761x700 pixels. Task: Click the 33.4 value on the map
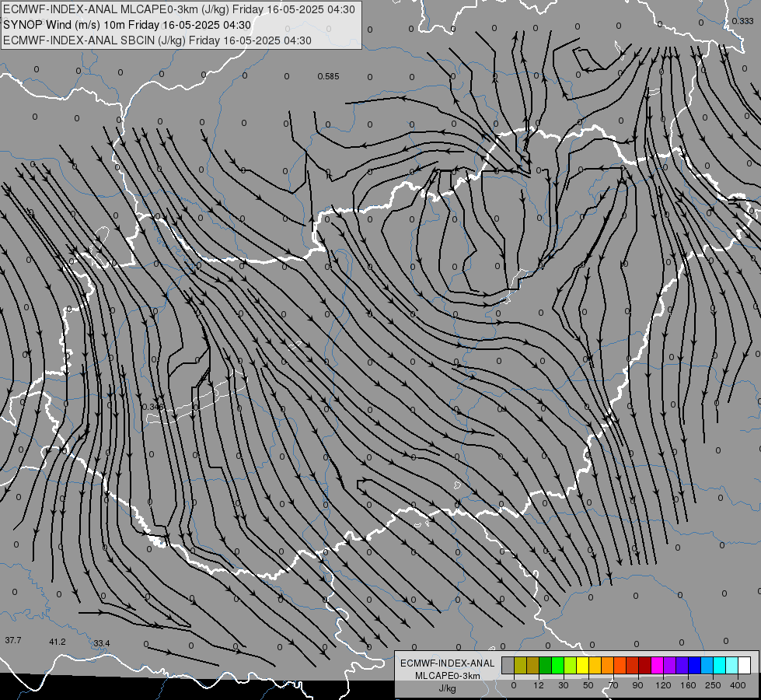[x=101, y=643]
